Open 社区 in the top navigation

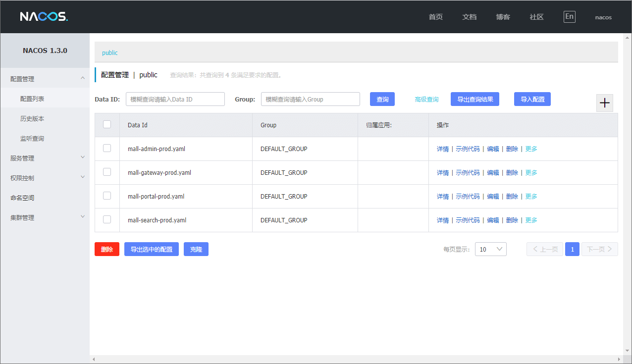coord(537,17)
